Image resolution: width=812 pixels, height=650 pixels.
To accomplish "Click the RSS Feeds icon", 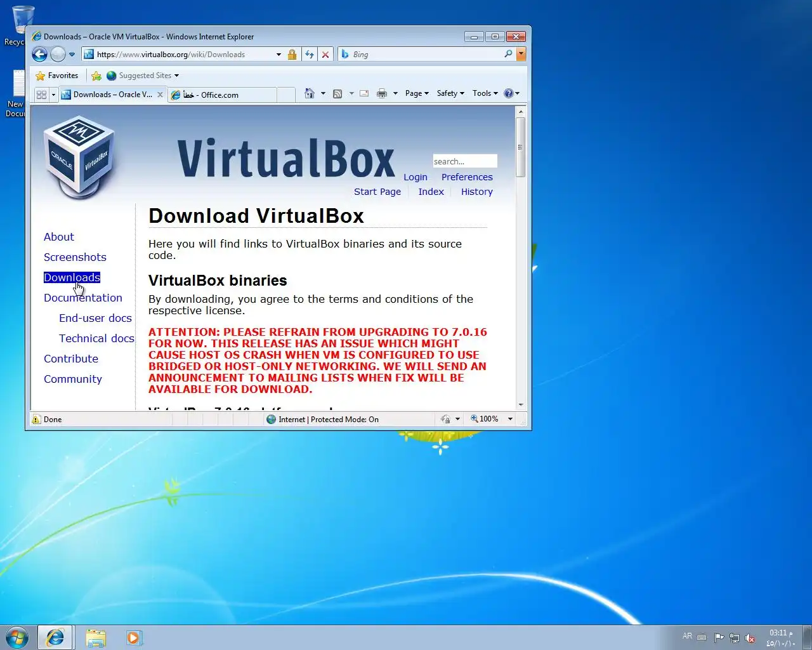I will coord(337,93).
